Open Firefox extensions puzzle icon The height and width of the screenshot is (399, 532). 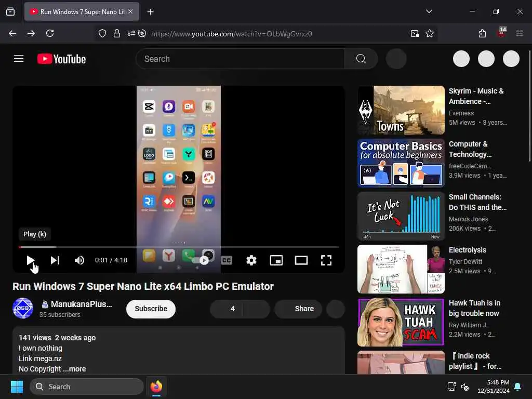coord(482,33)
